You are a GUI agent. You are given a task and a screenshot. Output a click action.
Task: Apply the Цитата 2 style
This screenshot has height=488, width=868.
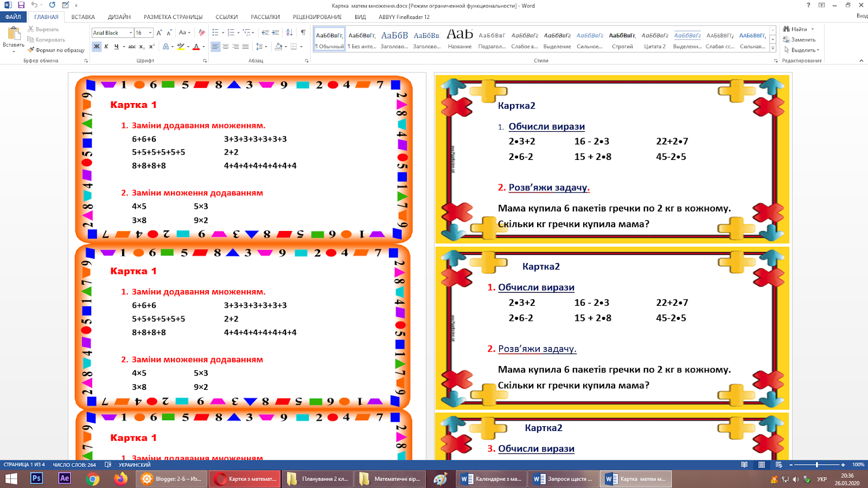pos(655,40)
